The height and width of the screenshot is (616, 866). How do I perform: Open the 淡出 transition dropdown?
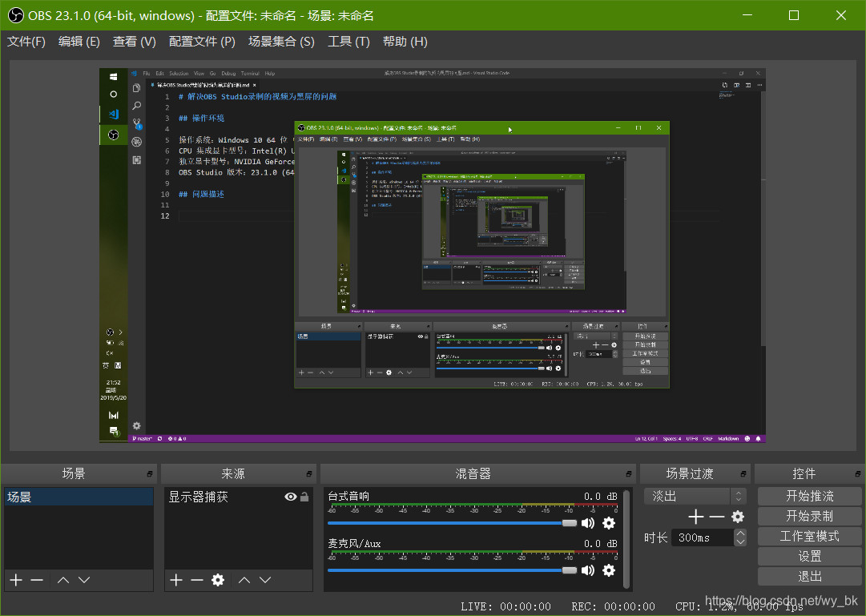tap(695, 496)
